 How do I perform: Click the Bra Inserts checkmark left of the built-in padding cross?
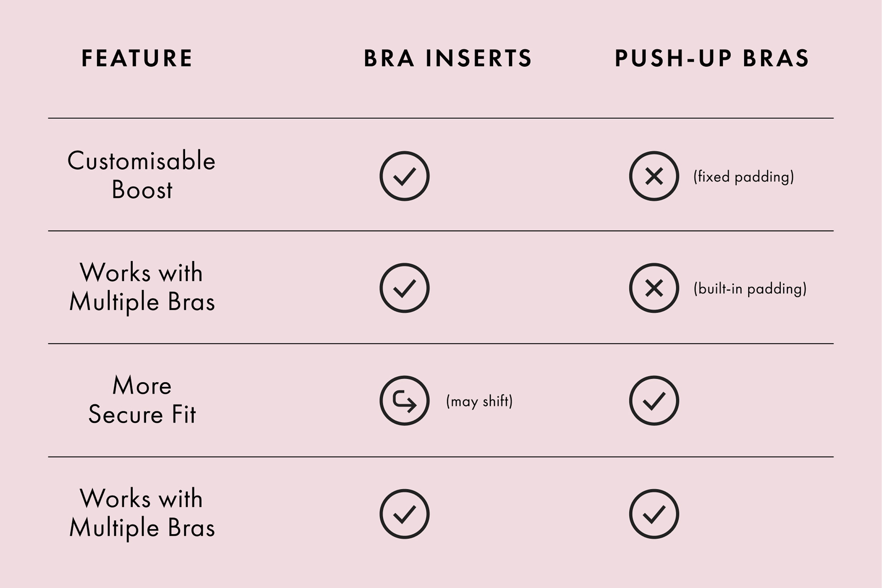coord(404,288)
